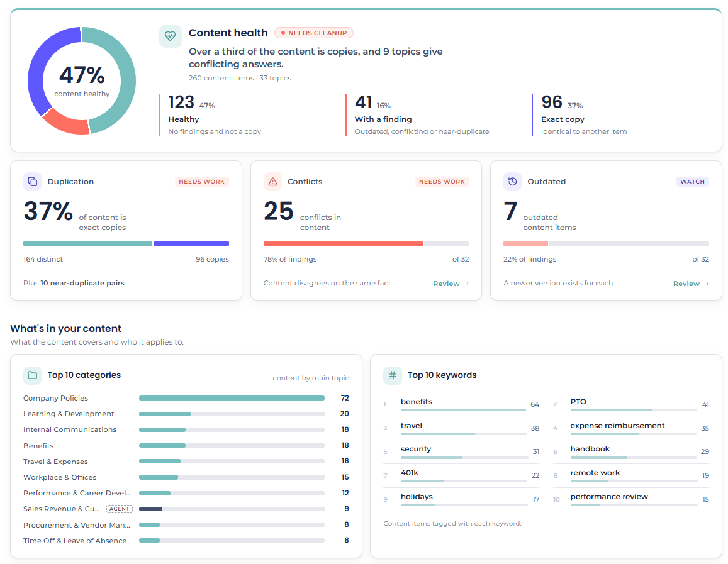Click the expense reimbursement keyword
Screen dimensions: 728x564
point(617,425)
